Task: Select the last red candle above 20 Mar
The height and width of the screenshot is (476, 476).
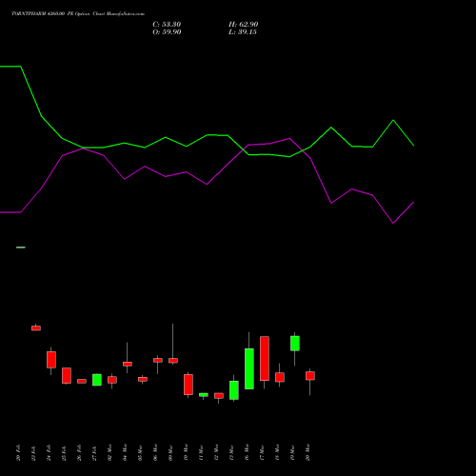Action: point(310,376)
